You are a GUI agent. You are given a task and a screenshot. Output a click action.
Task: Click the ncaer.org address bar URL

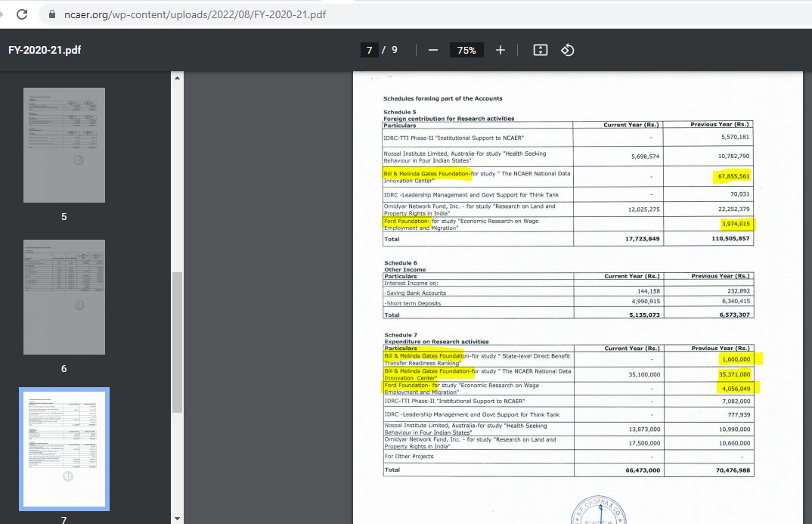pyautogui.click(x=195, y=14)
